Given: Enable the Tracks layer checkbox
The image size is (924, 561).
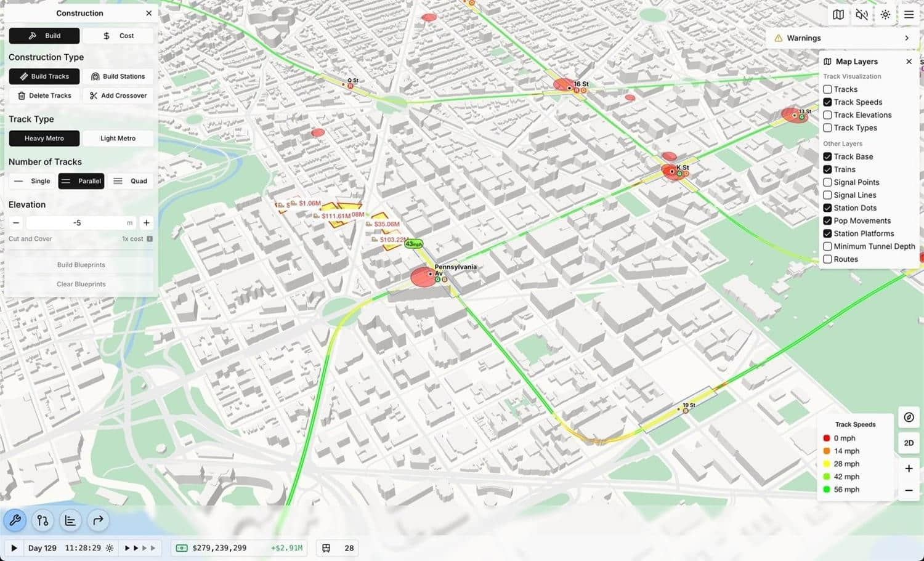Looking at the screenshot, I should 827,89.
